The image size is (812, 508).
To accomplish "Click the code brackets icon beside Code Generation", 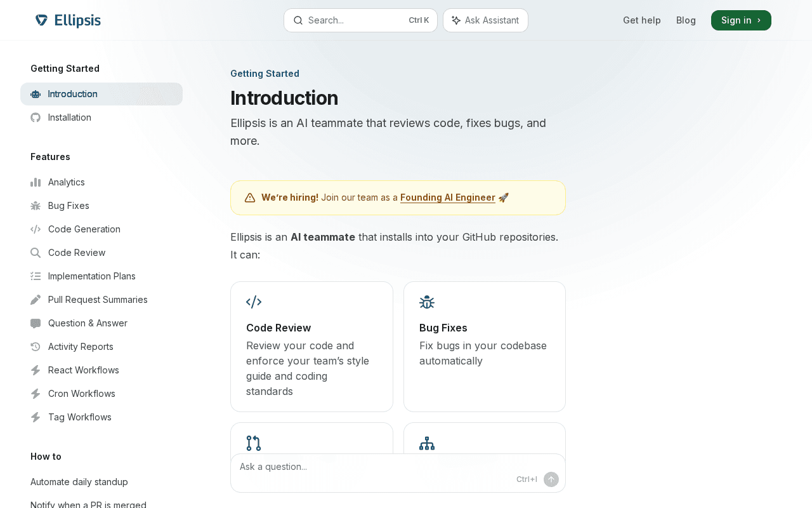I will click(36, 229).
